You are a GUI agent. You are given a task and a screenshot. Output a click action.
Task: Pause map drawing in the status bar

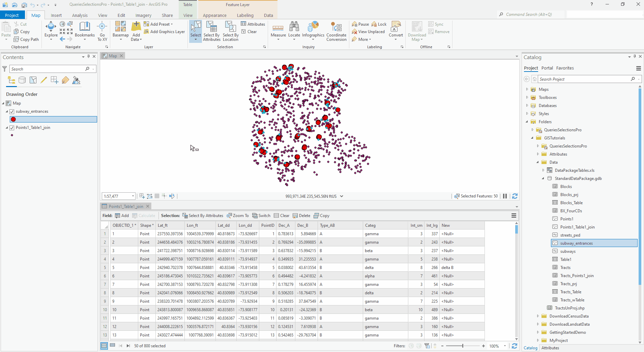point(505,196)
